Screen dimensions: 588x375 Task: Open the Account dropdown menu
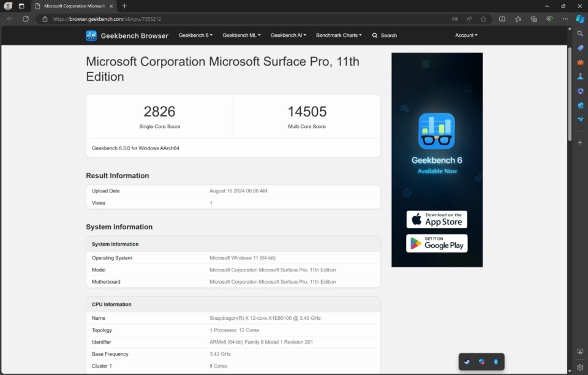point(466,36)
